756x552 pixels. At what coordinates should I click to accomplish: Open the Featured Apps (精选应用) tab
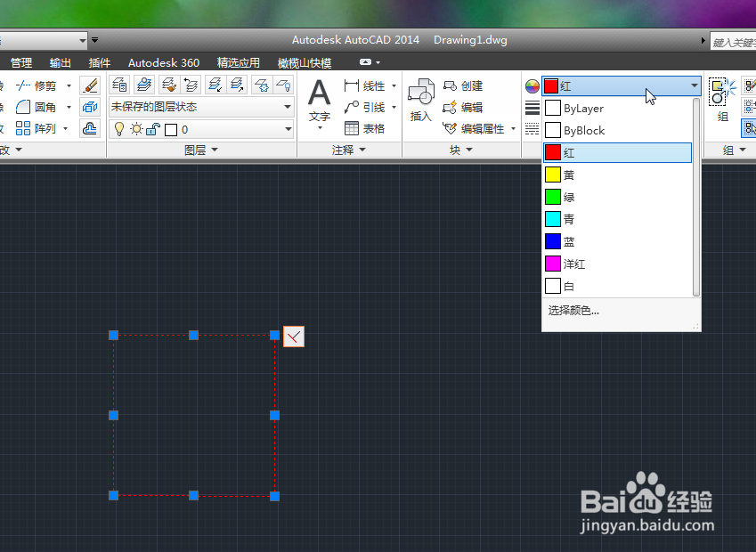point(238,62)
